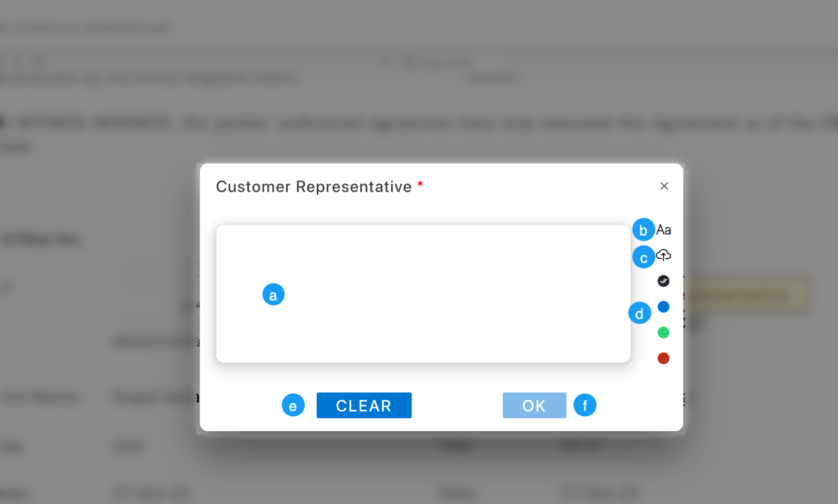
Task: Close the Customer Representative dialog
Action: click(664, 186)
